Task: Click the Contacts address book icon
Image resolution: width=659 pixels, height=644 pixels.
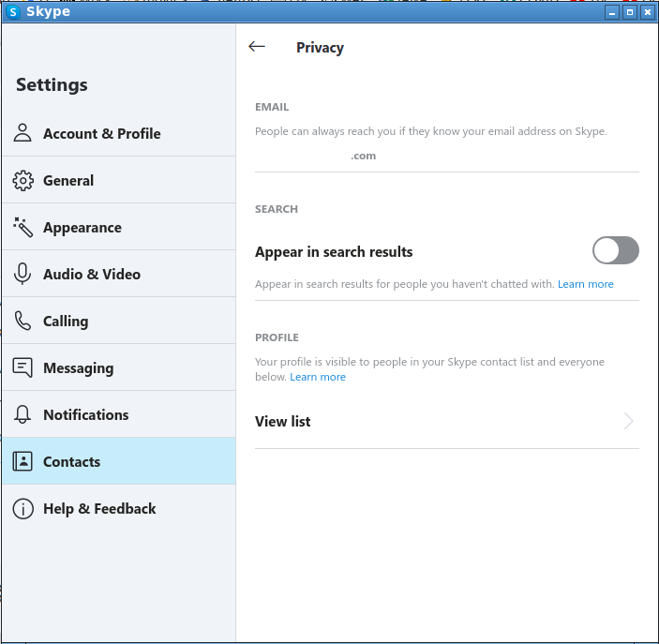Action: (x=22, y=461)
